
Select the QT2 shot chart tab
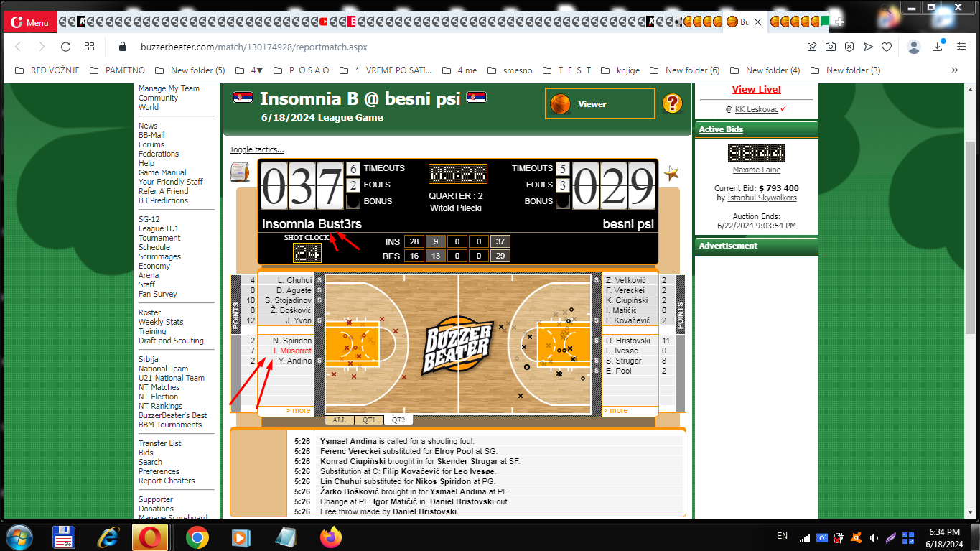[x=398, y=420]
